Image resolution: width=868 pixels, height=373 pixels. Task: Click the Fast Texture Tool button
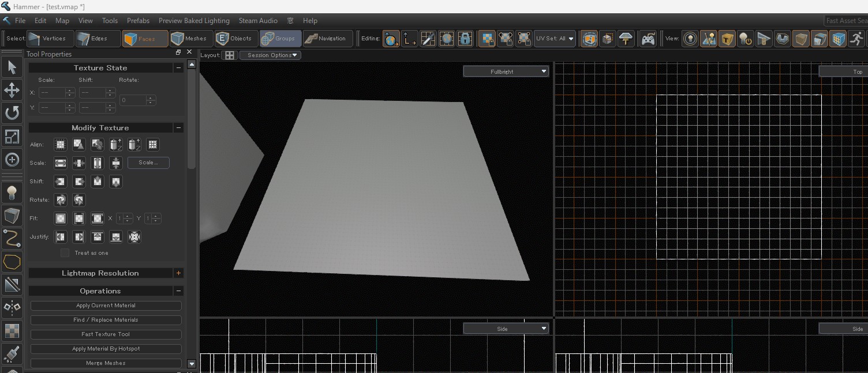[x=106, y=334]
